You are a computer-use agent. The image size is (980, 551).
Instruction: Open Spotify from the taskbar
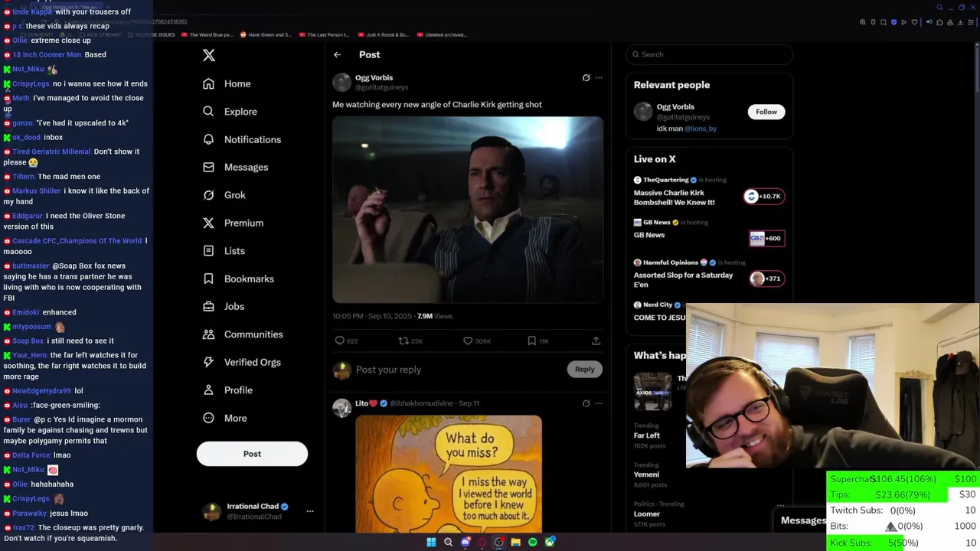533,543
